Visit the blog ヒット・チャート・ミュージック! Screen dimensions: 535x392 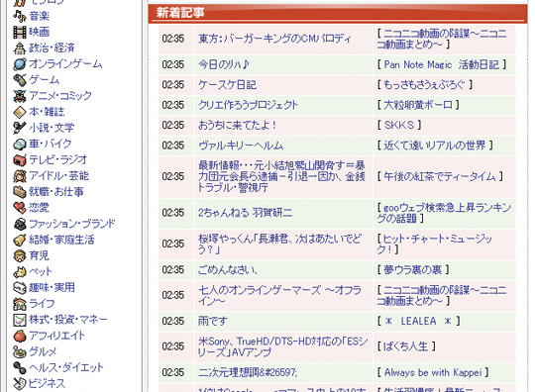(x=434, y=244)
